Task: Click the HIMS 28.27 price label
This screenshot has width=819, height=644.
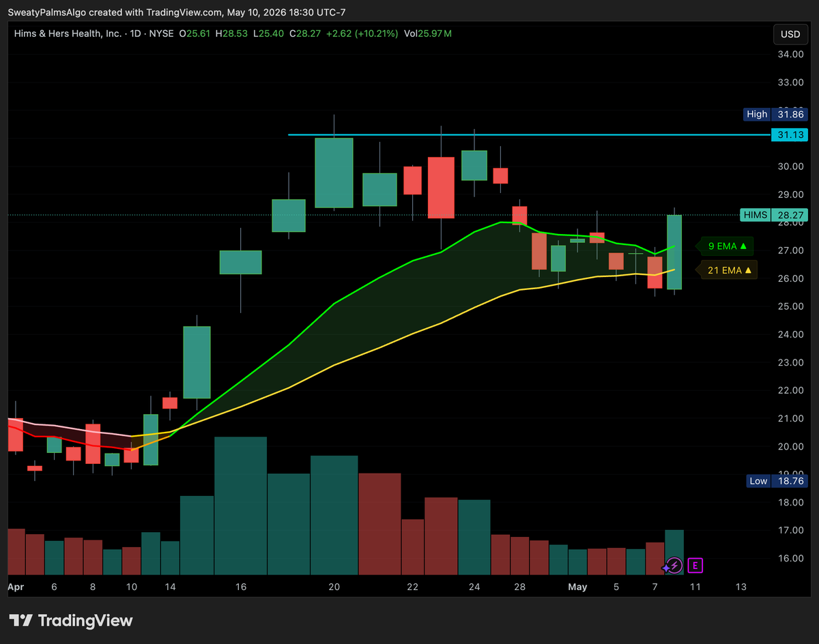Action: click(x=774, y=215)
